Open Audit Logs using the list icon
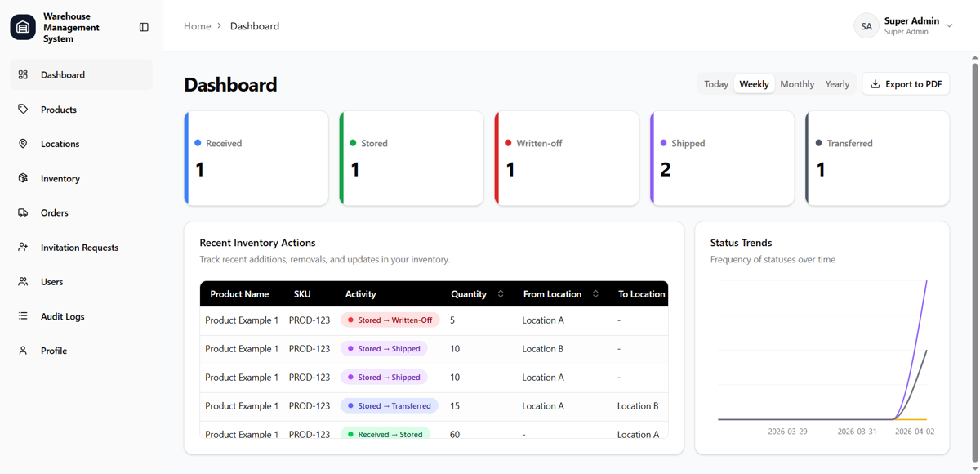980x474 pixels. [x=23, y=316]
